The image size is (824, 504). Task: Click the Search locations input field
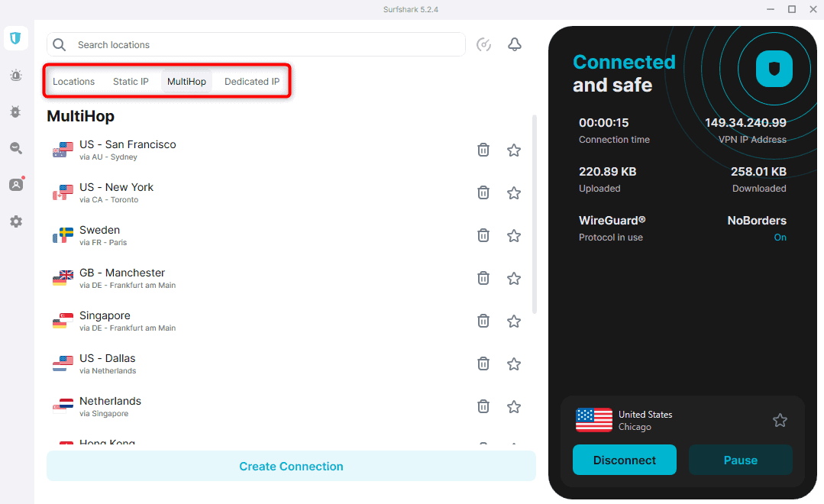click(x=256, y=44)
